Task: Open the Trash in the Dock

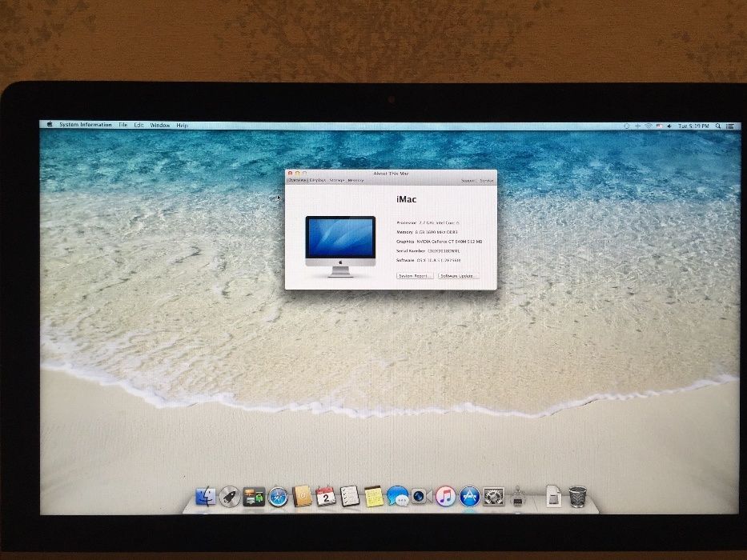Action: (577, 496)
